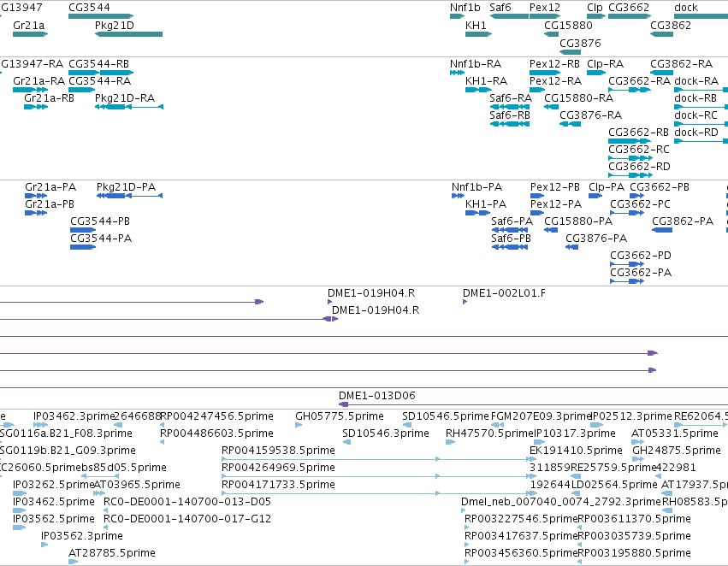Screen dimensions: 728x566
Task: Click the Clp gene label
Action: [595, 8]
